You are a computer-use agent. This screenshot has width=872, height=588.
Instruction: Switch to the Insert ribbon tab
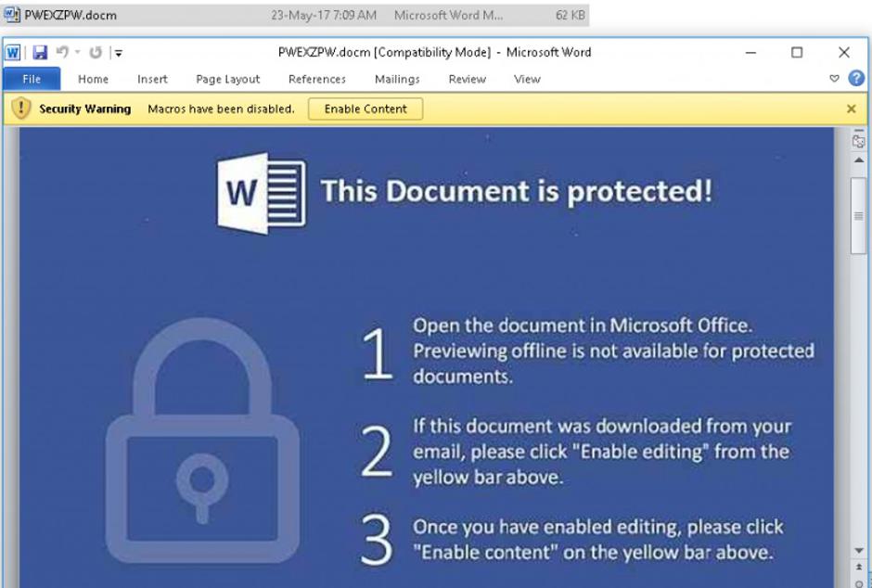click(152, 79)
